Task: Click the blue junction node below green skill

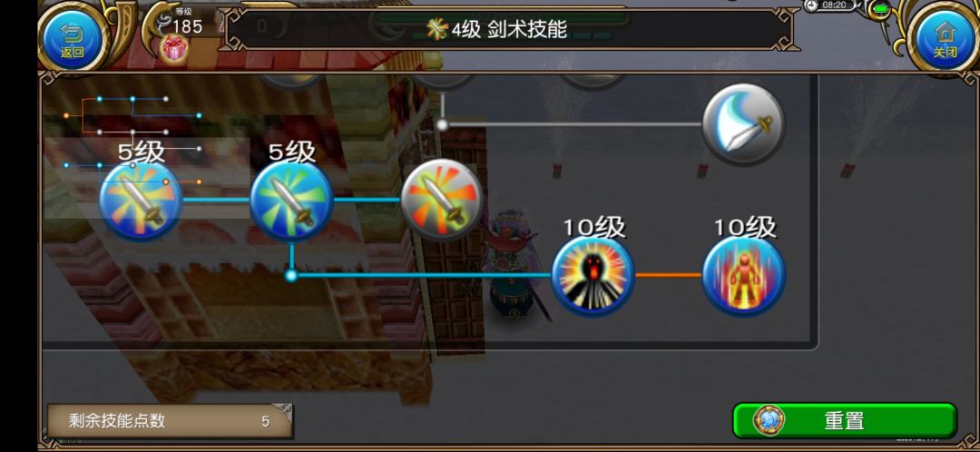Action: click(x=291, y=275)
